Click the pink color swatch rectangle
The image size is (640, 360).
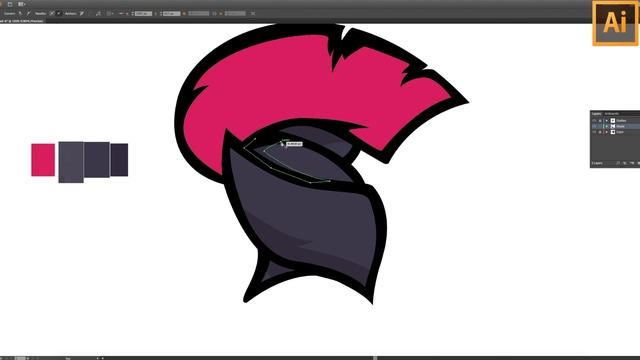coord(43,160)
